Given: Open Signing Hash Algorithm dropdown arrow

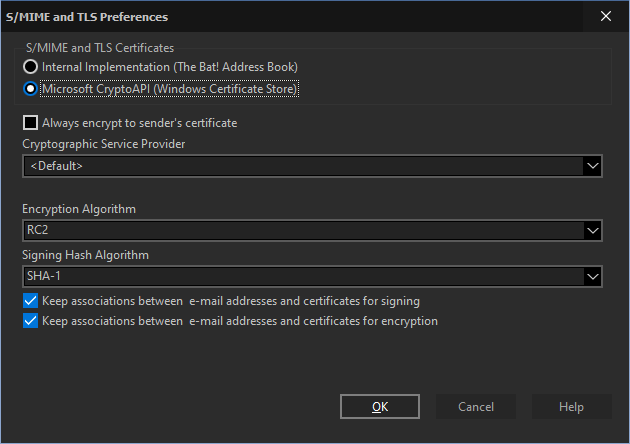Looking at the screenshot, I should click(x=593, y=276).
